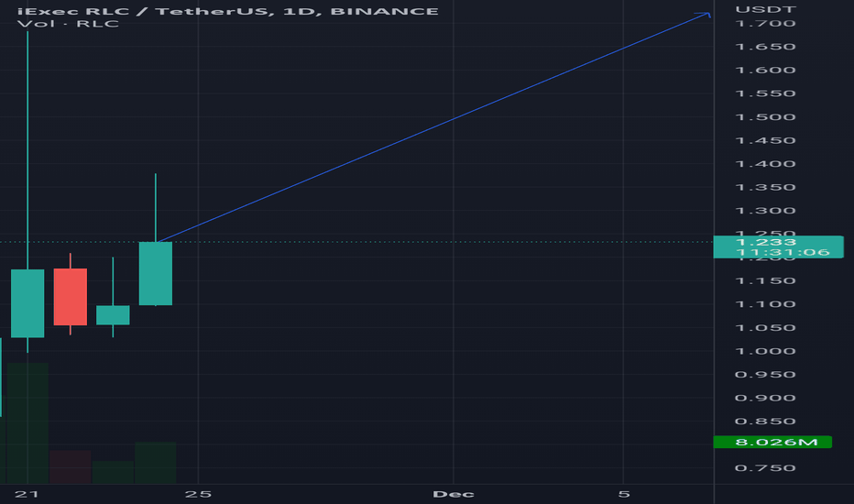Click the 1.400 price axis label
The image size is (854, 504).
pyautogui.click(x=765, y=164)
